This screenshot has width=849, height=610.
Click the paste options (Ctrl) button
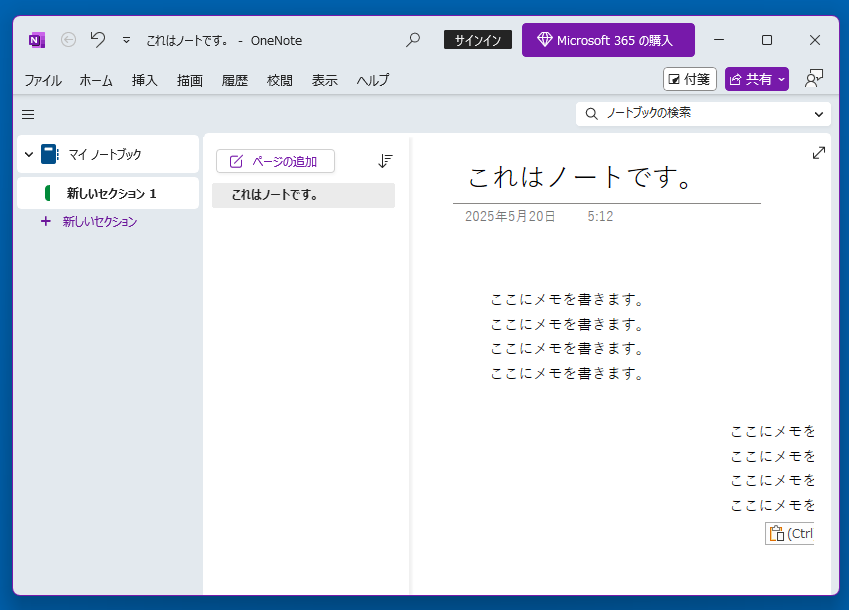789,534
